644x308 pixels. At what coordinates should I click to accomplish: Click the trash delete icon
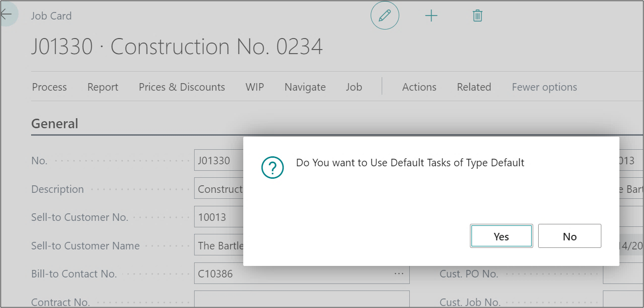point(477,16)
